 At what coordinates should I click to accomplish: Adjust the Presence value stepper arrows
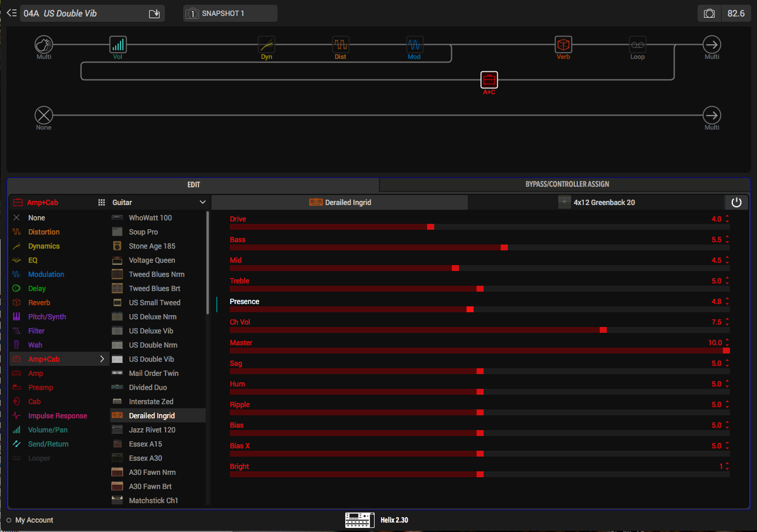click(727, 302)
